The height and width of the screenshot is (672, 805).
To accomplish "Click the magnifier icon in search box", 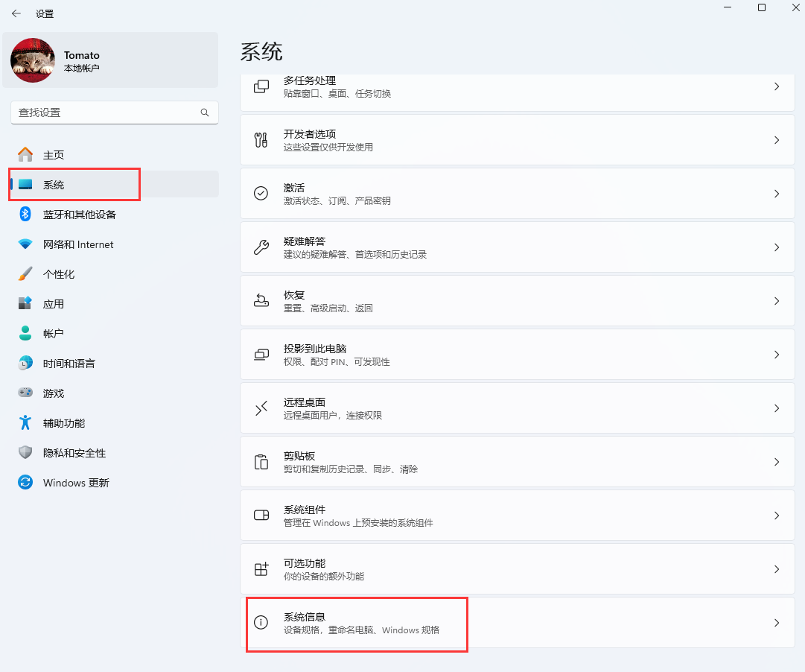I will (205, 112).
